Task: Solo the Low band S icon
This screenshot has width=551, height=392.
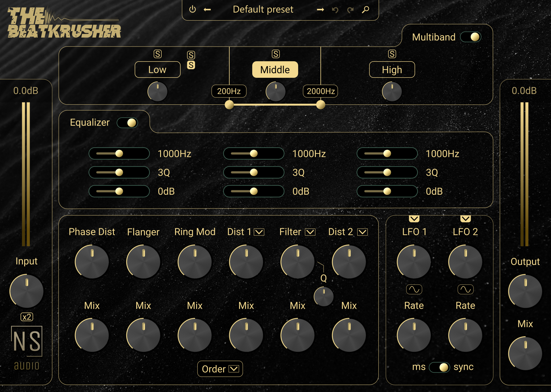Action: tap(158, 54)
